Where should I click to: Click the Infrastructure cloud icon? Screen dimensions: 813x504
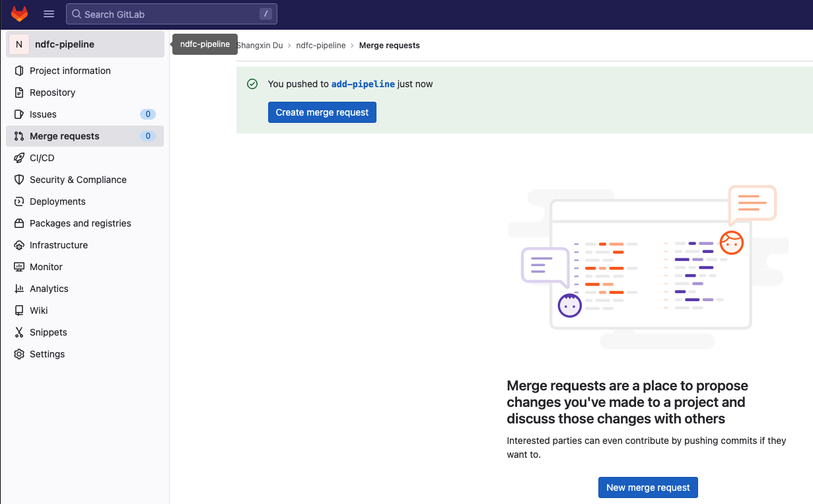[18, 245]
